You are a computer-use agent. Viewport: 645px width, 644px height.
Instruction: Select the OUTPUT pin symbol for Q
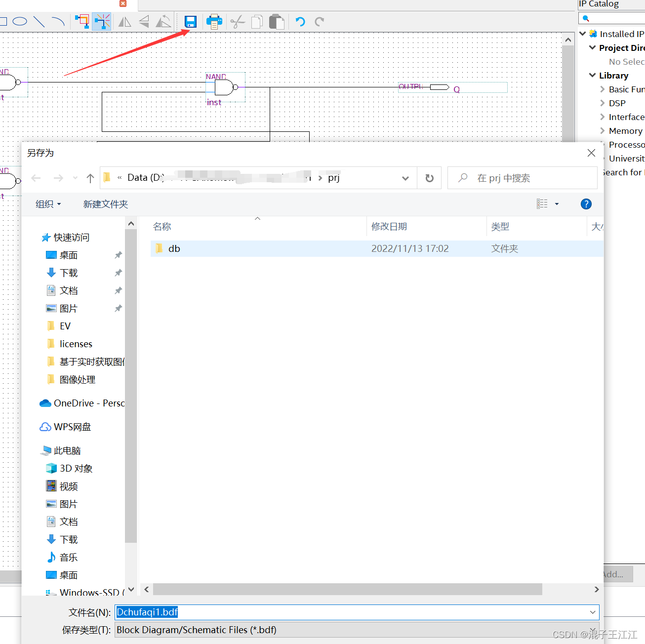tap(439, 87)
